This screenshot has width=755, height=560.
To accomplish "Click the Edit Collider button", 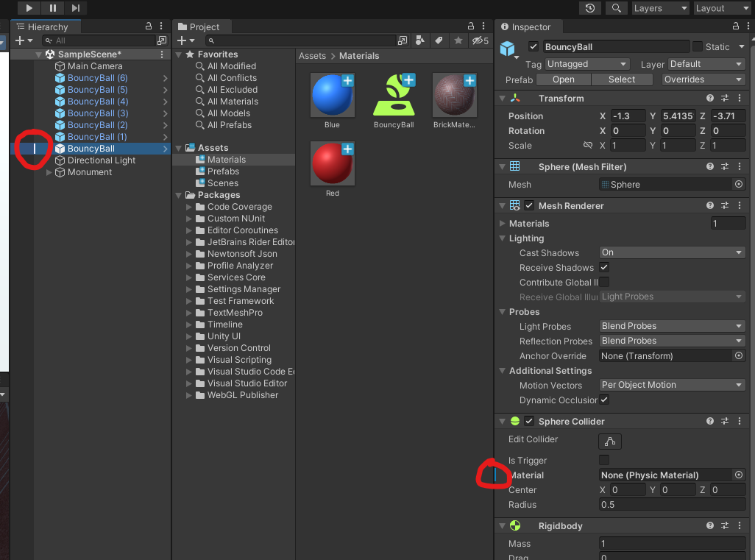I will pos(609,441).
